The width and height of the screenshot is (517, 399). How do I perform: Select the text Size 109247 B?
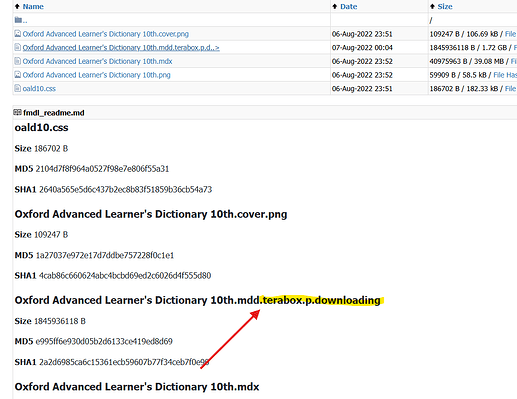pyautogui.click(x=41, y=235)
